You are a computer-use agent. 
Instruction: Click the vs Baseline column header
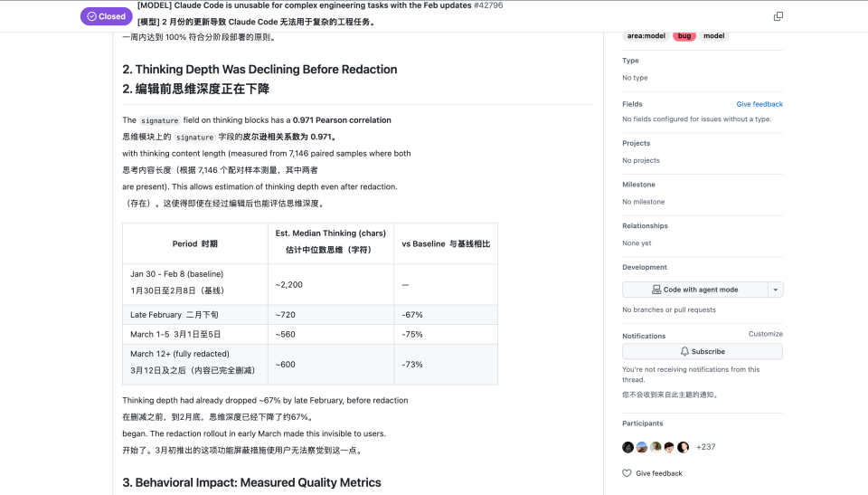(446, 244)
